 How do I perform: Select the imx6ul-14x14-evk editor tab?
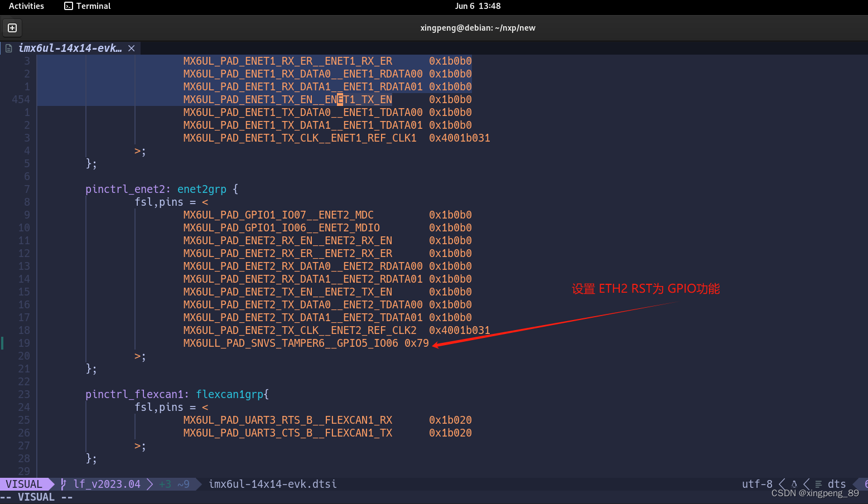click(70, 48)
